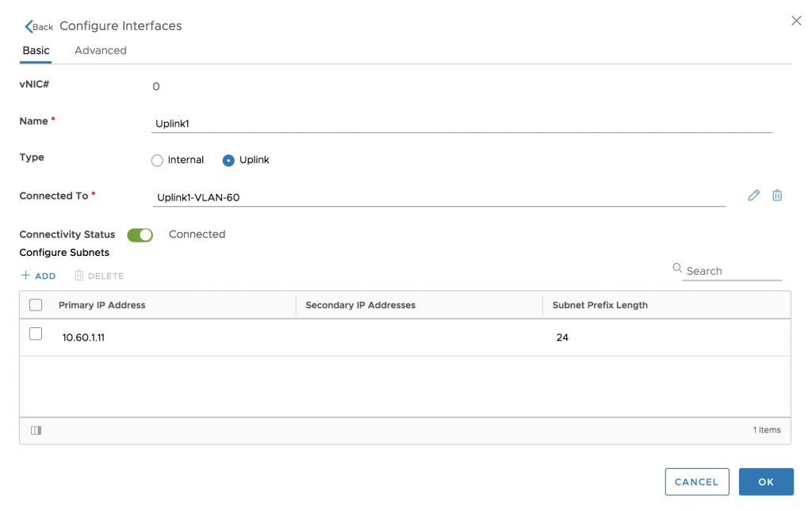Click the trash icon next to Connected To

pyautogui.click(x=777, y=195)
